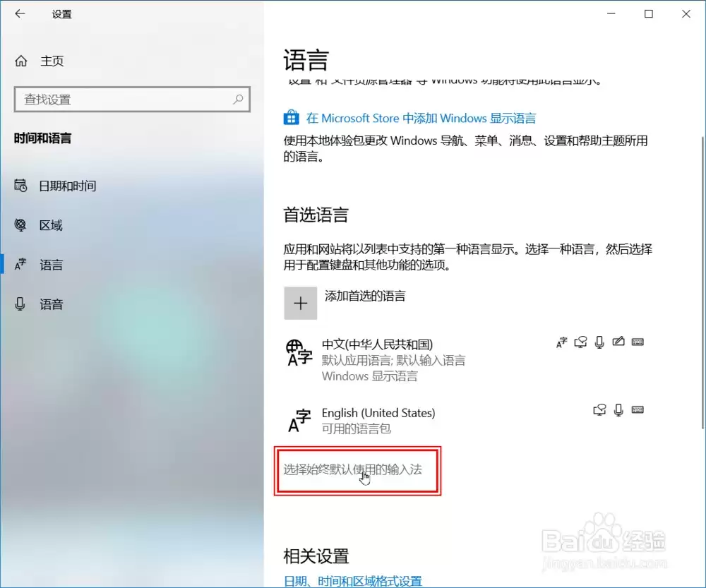
Task: Click 默认应用语言; 默认输入语言 text
Action: click(x=393, y=360)
